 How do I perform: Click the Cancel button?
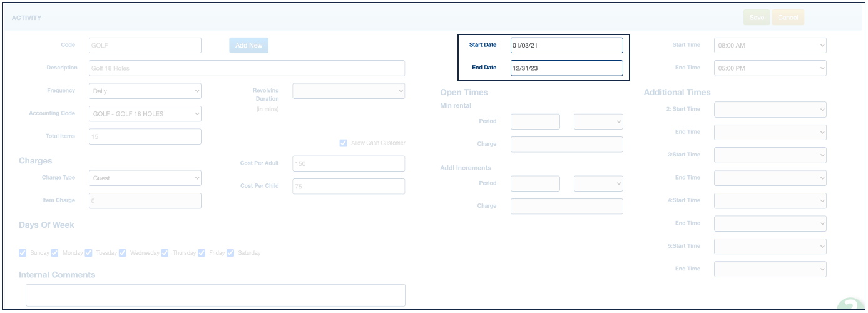[x=787, y=18]
